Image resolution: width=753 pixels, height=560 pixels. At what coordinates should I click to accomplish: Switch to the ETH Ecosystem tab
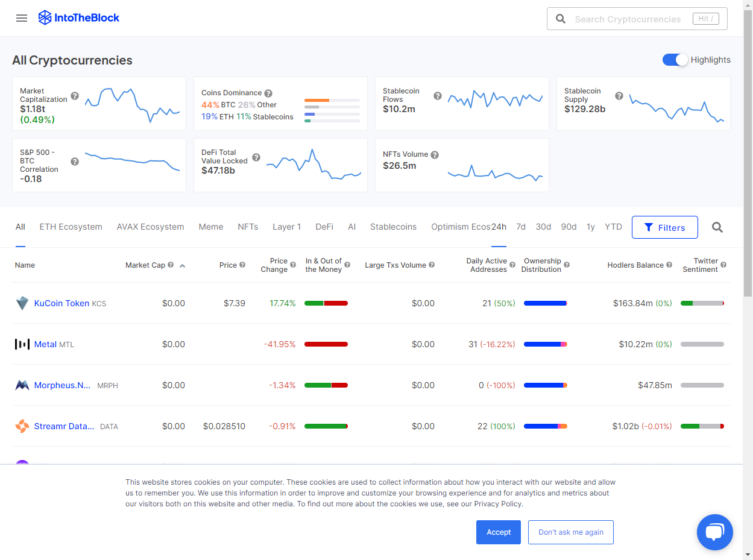click(71, 227)
